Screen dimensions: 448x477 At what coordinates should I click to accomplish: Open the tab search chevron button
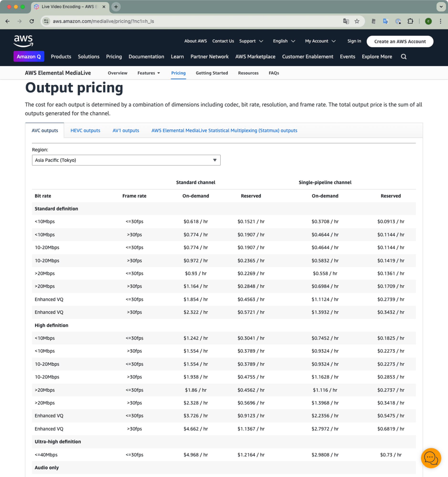tap(441, 7)
